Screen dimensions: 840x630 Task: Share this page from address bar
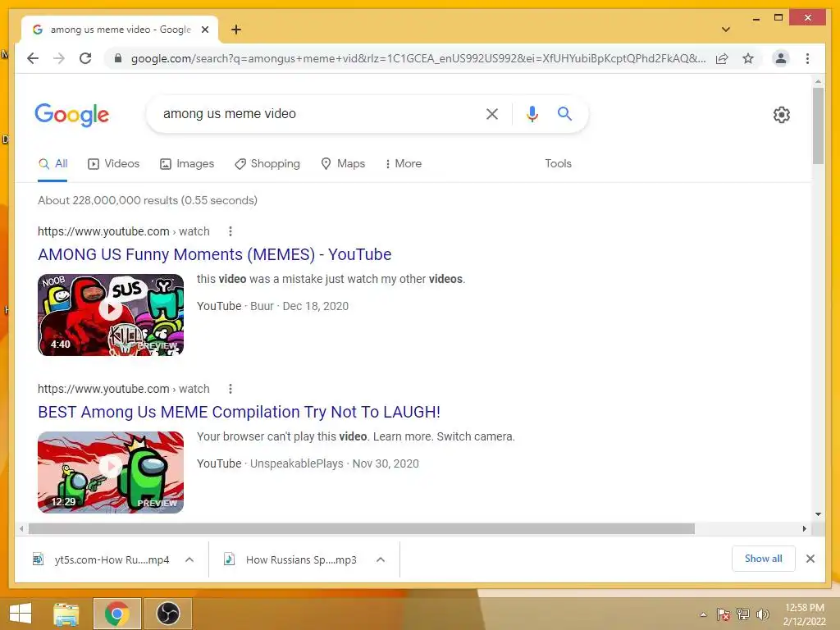pyautogui.click(x=722, y=58)
